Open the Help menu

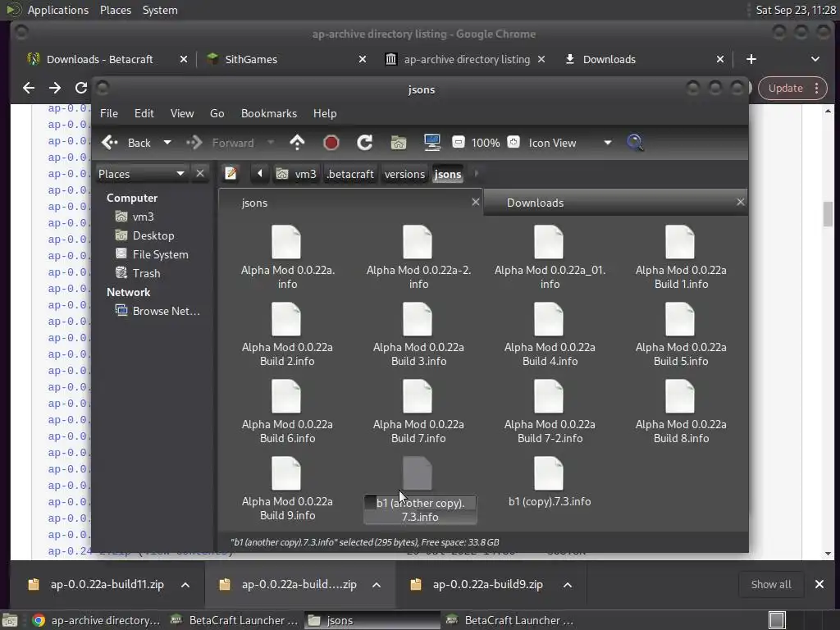click(x=325, y=113)
